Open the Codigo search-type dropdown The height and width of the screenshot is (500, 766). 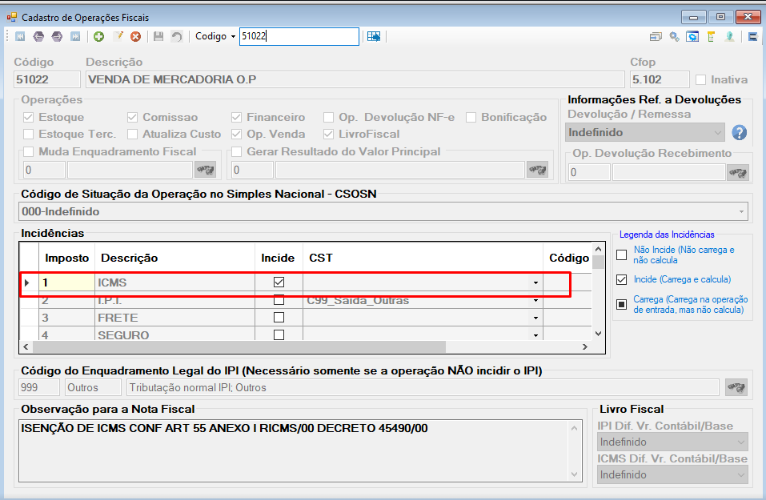233,37
